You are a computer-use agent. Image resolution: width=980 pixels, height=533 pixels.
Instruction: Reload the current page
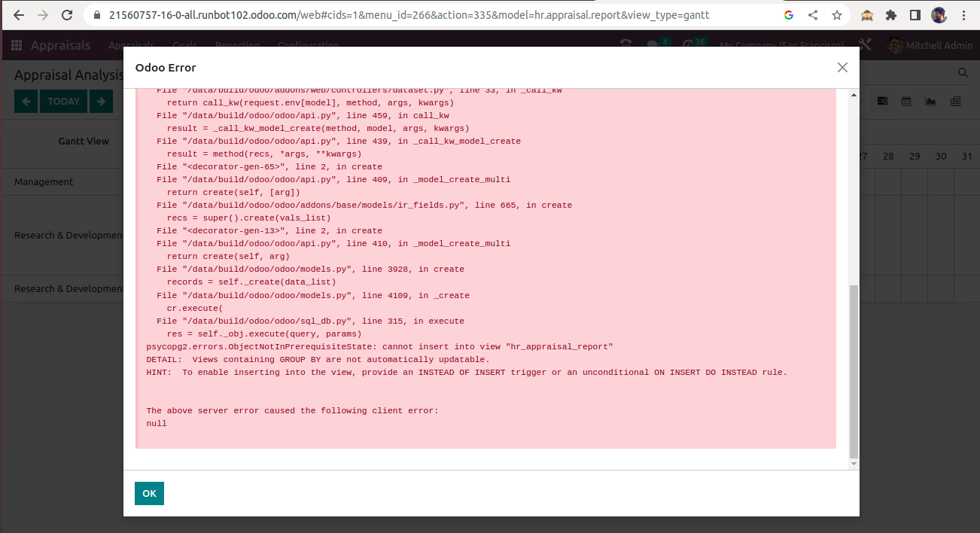click(x=67, y=15)
